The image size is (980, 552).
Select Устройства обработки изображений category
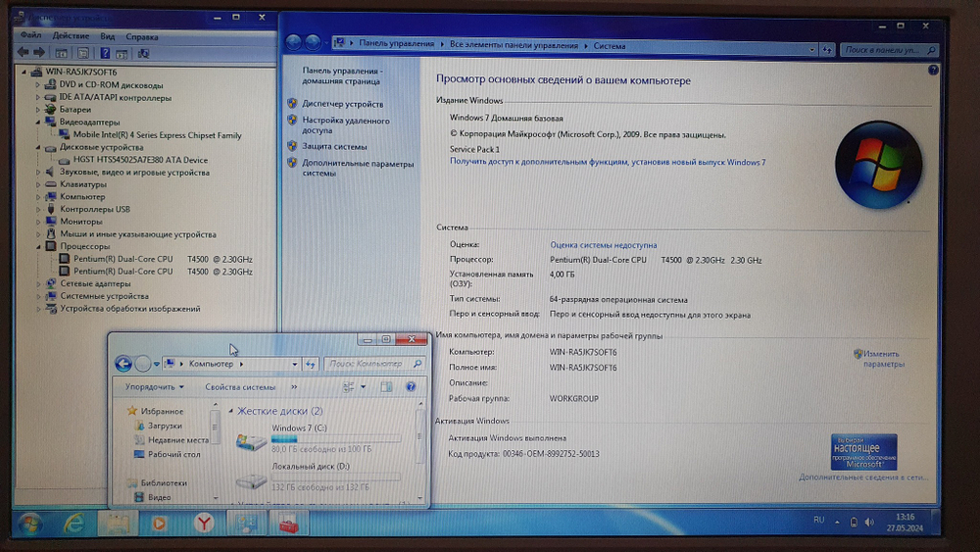click(130, 309)
